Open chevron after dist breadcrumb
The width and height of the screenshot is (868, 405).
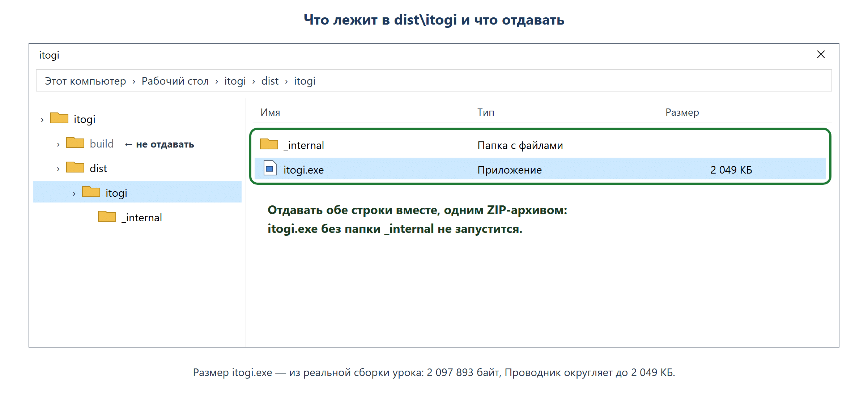(286, 82)
